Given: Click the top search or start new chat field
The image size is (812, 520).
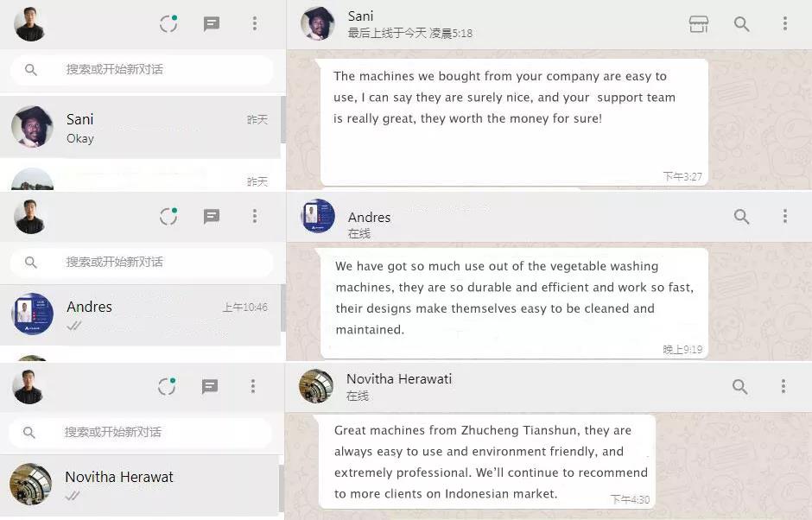Looking at the screenshot, I should pyautogui.click(x=142, y=69).
